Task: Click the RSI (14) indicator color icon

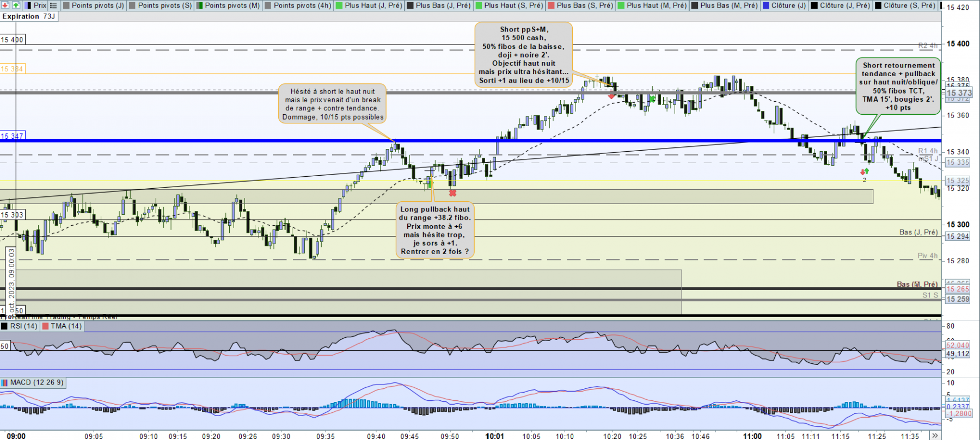Action: (4, 326)
